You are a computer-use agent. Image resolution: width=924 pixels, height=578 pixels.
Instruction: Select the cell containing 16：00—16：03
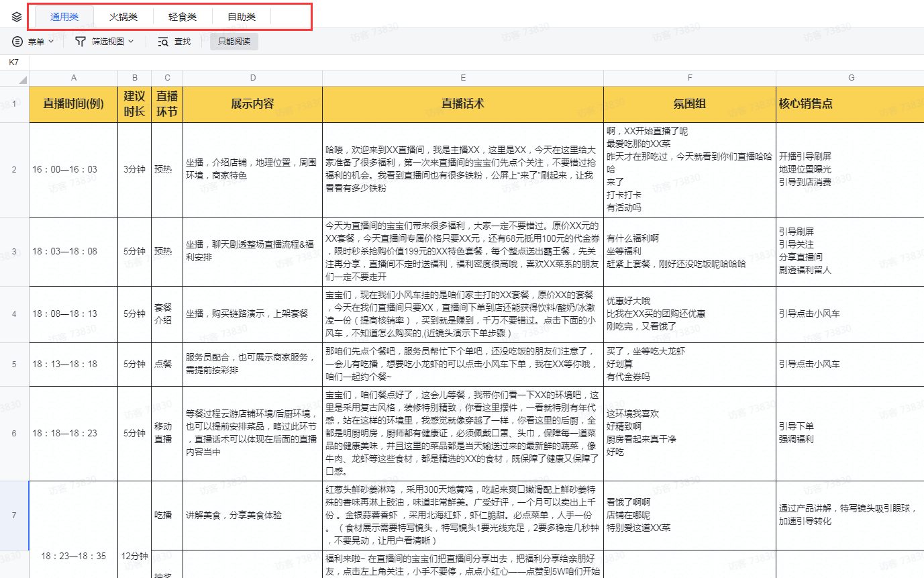(x=73, y=169)
